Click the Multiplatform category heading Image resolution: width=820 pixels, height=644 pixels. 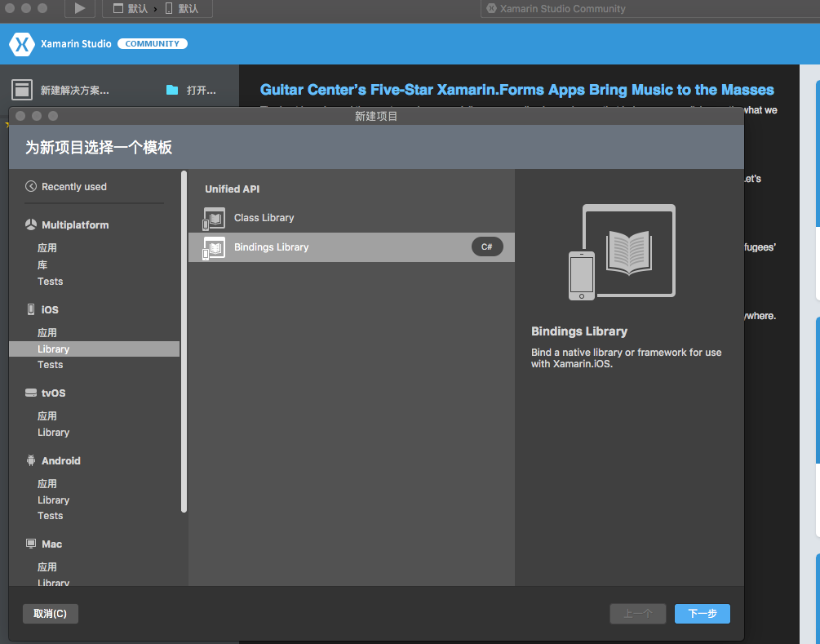click(x=75, y=225)
